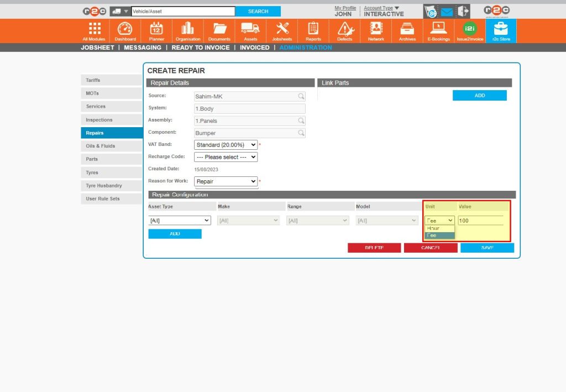Select Fee in the Unit list
This screenshot has height=392, width=566.
439,236
